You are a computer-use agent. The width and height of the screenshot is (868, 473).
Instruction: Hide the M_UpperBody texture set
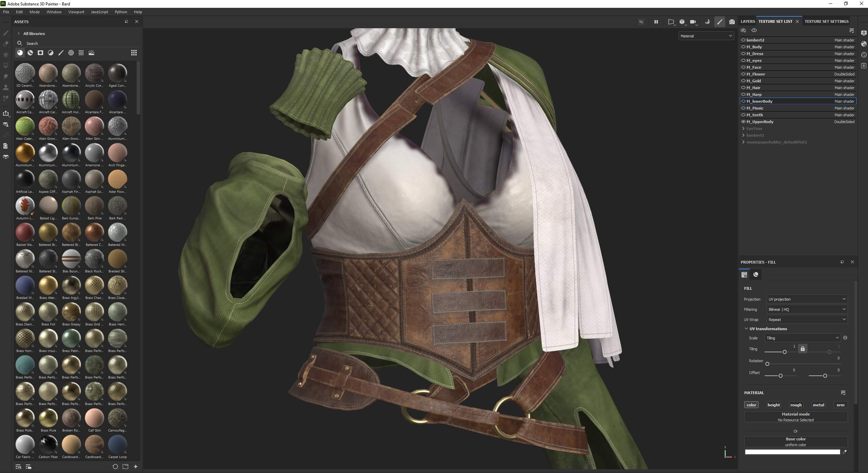point(743,122)
